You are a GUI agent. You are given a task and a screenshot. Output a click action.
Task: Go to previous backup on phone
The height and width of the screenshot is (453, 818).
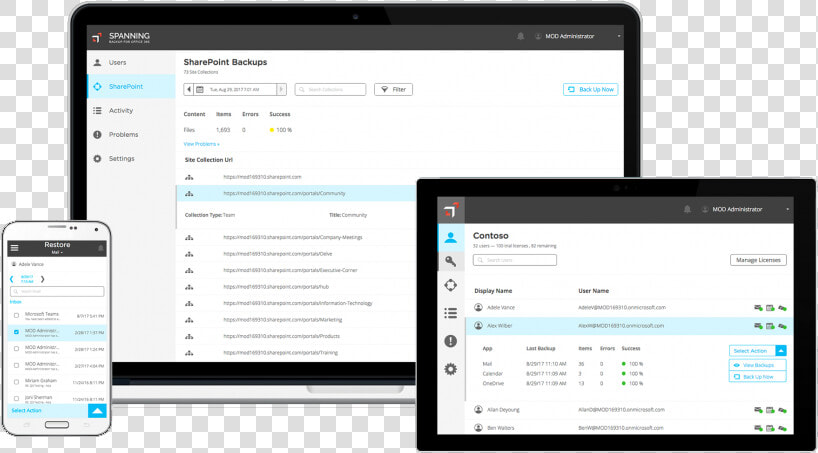12,279
